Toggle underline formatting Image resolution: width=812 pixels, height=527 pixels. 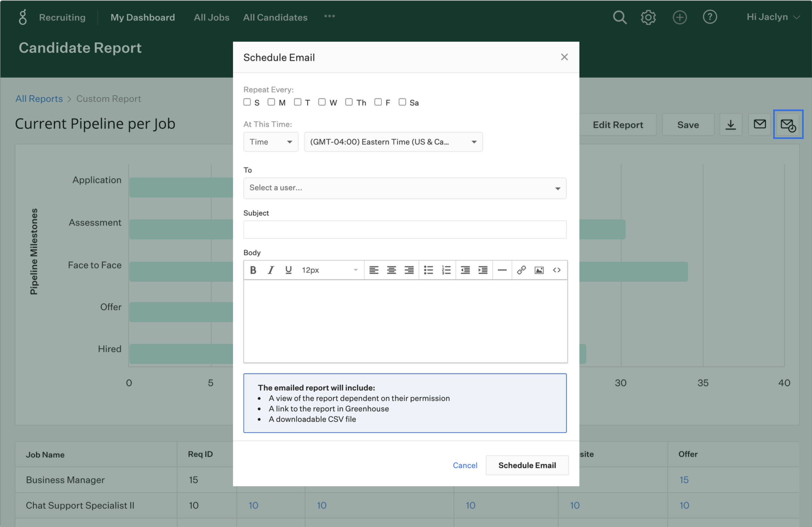(288, 270)
